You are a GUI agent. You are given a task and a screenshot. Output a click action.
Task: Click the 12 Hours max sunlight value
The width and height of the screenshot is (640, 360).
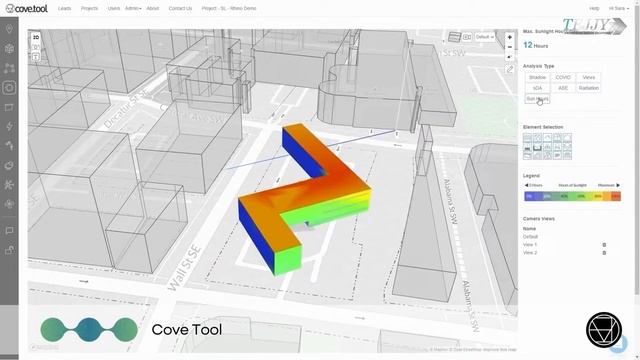pyautogui.click(x=536, y=45)
